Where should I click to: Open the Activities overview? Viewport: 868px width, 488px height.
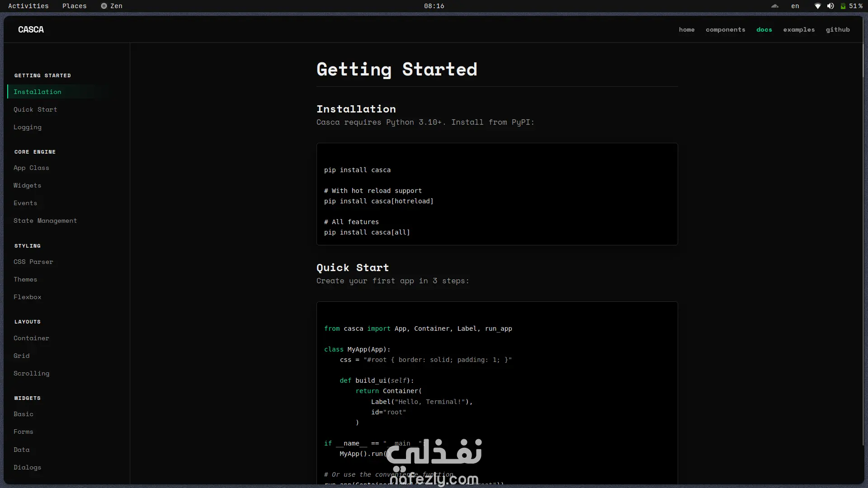[28, 6]
